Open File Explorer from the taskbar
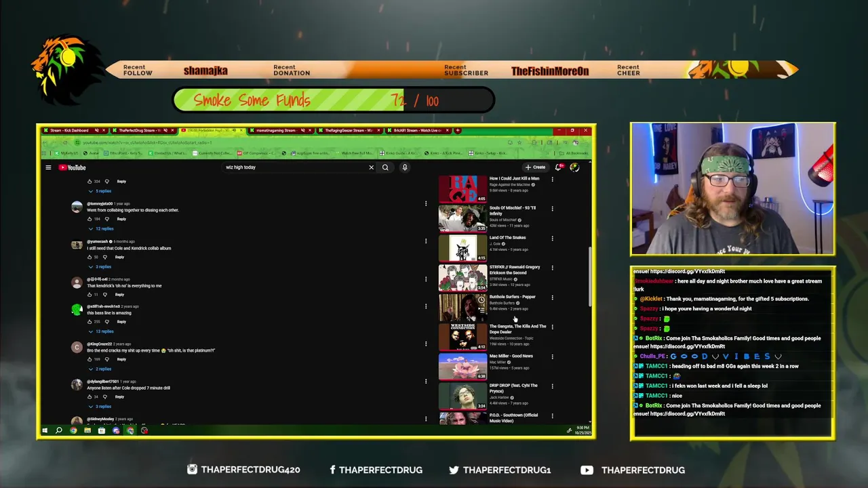This screenshot has width=868, height=488. point(87,430)
